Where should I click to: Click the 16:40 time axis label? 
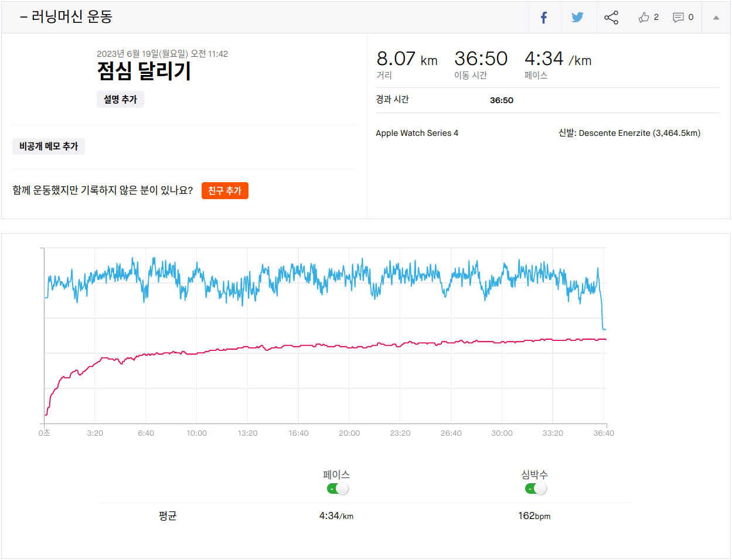point(298,433)
